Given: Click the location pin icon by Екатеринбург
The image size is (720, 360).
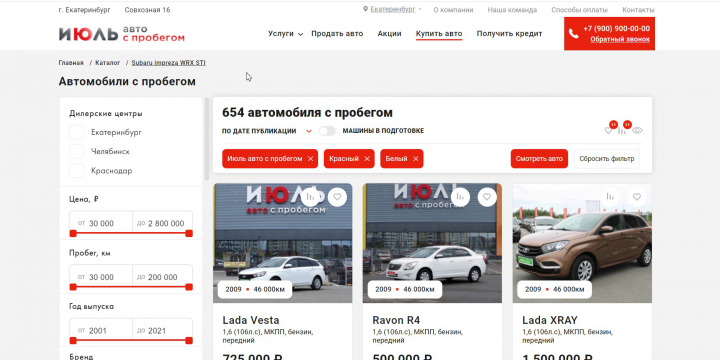Looking at the screenshot, I should (x=366, y=9).
